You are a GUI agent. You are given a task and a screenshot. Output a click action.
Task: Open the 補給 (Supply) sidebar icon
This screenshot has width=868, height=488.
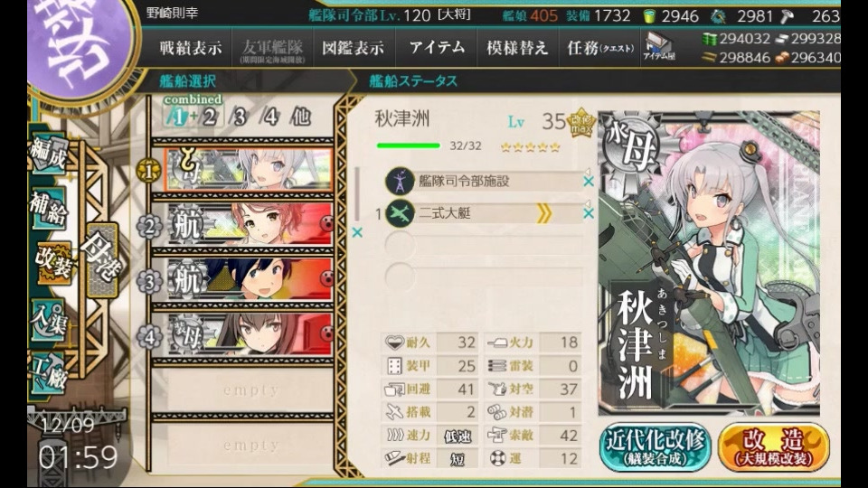click(49, 209)
